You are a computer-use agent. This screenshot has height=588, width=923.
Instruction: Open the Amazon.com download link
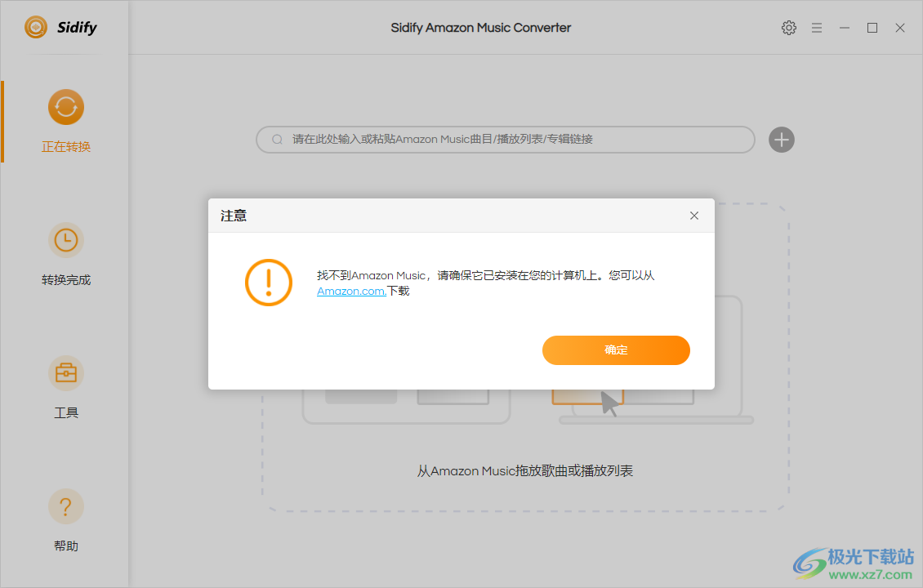click(351, 291)
